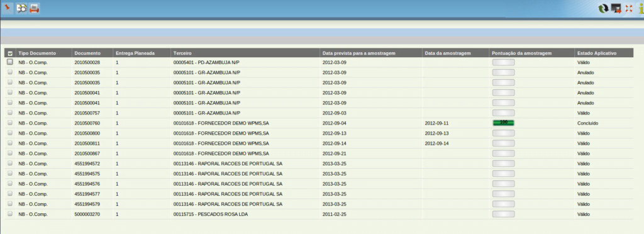Screen dimensions: 644x234
Task: Click the Pontuação da amostragem column header
Action: [521, 53]
